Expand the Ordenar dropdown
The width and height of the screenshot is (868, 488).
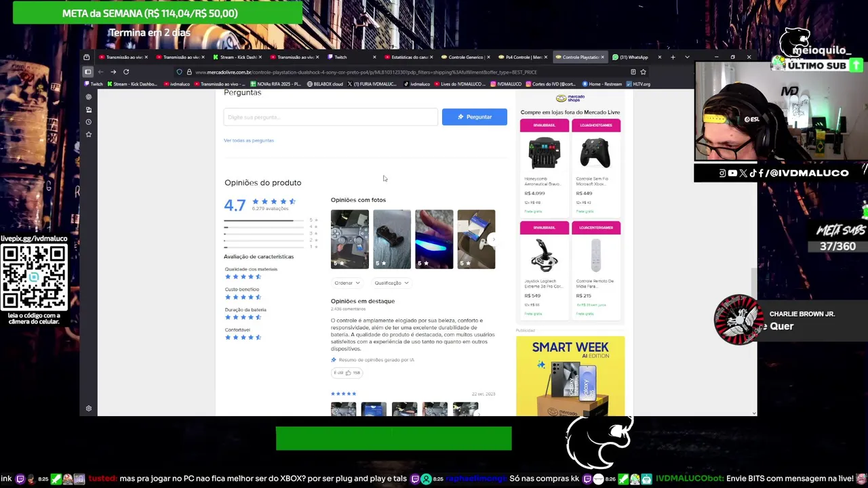tap(346, 283)
